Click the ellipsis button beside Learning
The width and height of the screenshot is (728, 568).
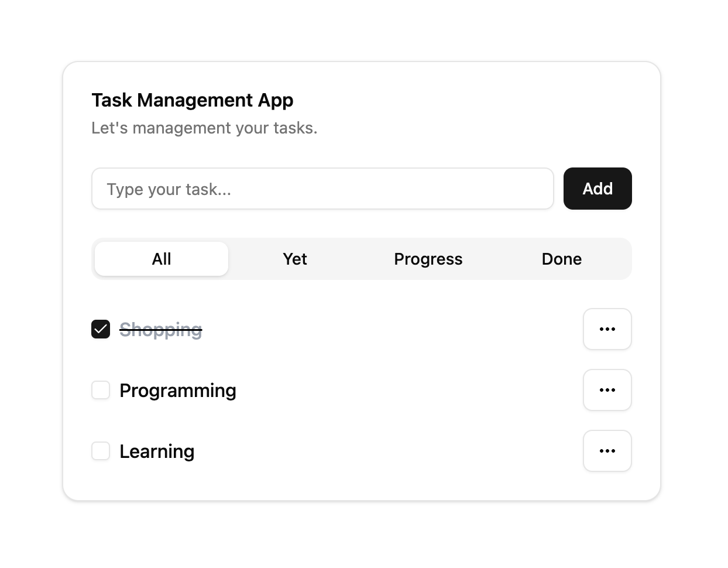point(607,451)
